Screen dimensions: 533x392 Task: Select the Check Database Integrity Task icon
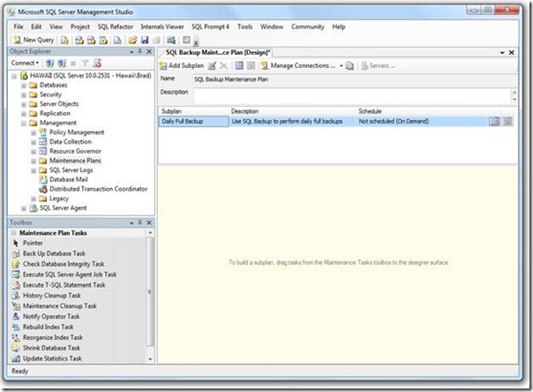16,264
